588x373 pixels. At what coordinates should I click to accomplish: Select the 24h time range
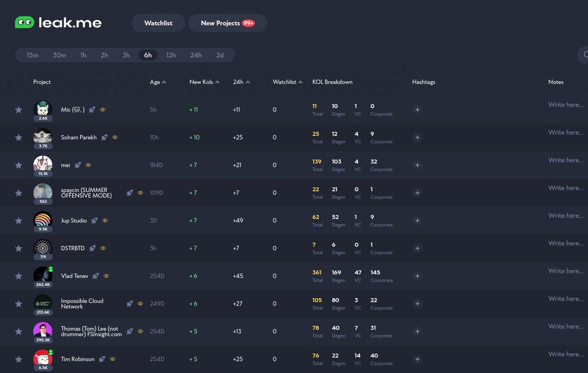coord(196,55)
